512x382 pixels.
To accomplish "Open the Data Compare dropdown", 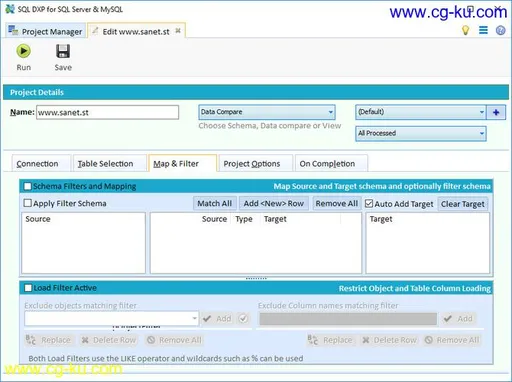I will point(267,112).
